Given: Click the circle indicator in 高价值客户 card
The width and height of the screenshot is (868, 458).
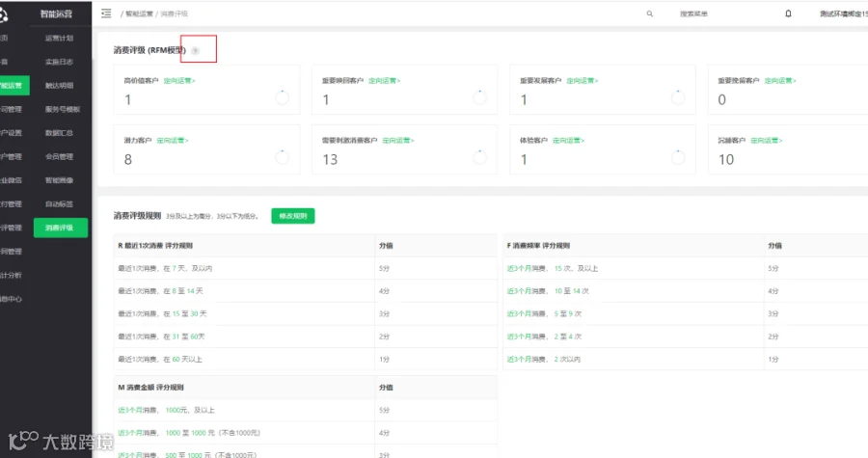Looking at the screenshot, I should (283, 98).
